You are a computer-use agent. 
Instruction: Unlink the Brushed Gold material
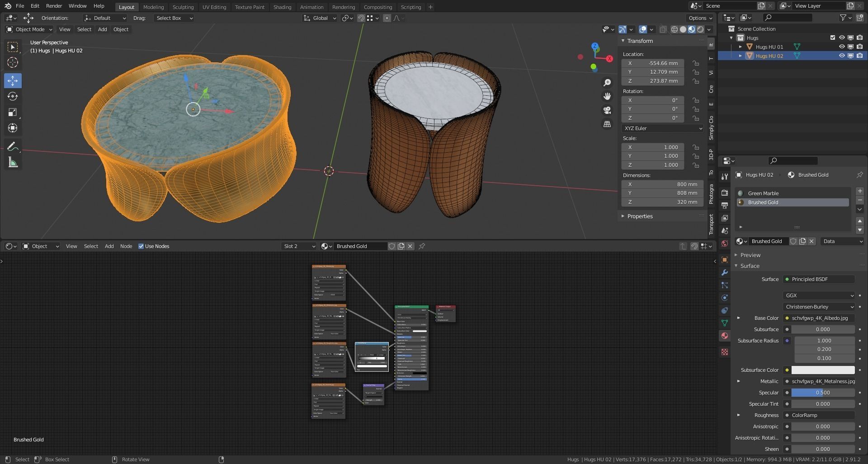coord(811,241)
